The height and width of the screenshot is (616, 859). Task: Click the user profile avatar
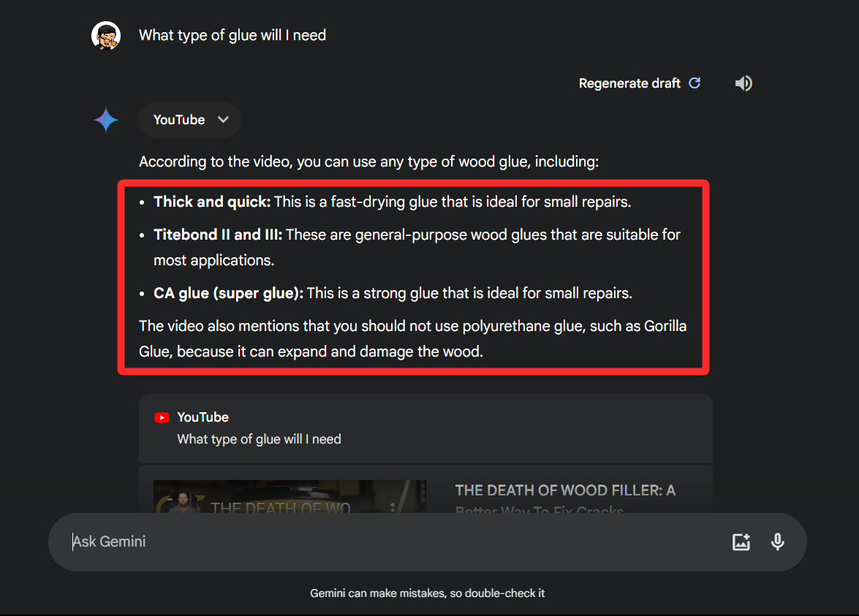106,36
